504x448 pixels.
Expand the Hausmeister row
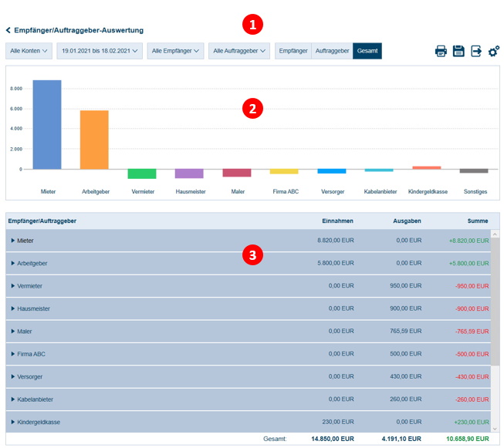click(x=13, y=308)
